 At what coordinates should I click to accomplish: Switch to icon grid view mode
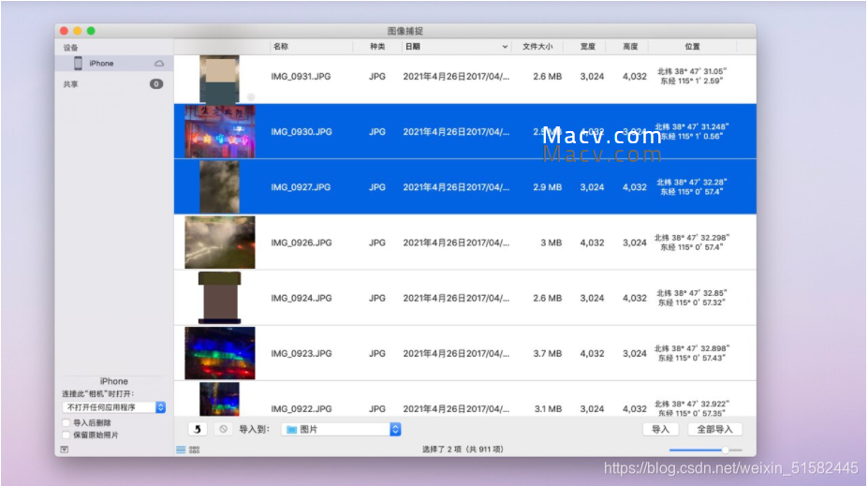tap(195, 449)
